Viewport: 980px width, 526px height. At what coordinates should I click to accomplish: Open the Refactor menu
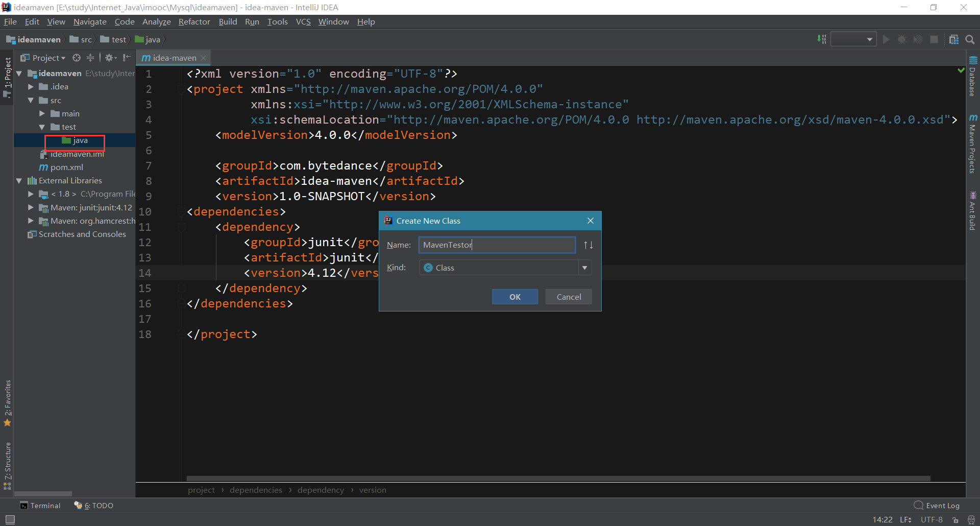[x=194, y=21]
